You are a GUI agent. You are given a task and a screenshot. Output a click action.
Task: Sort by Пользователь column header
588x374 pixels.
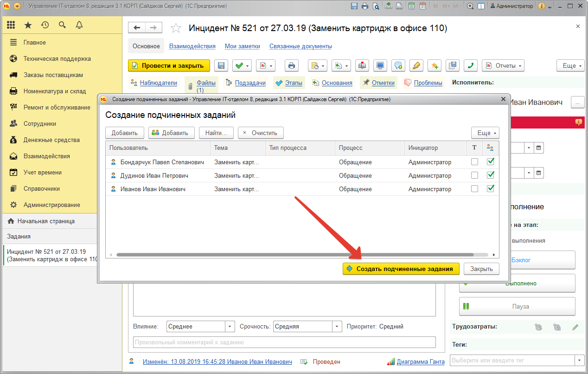click(158, 148)
